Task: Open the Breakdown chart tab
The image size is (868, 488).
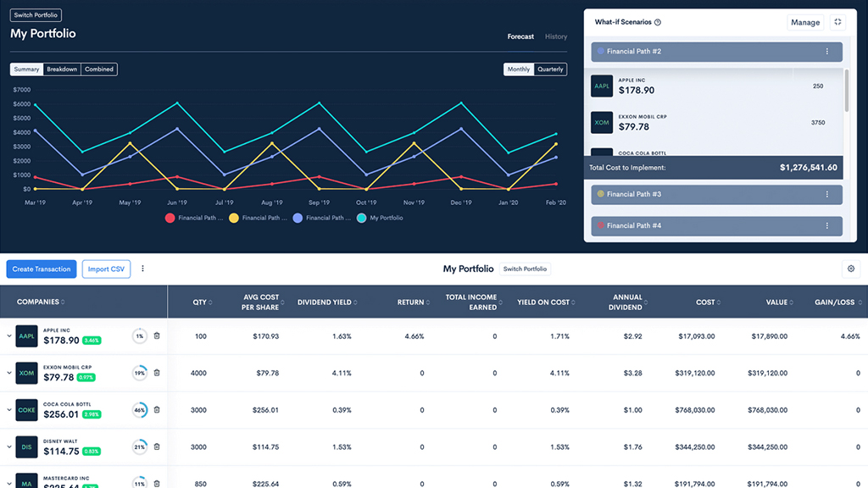Action: [x=62, y=69]
